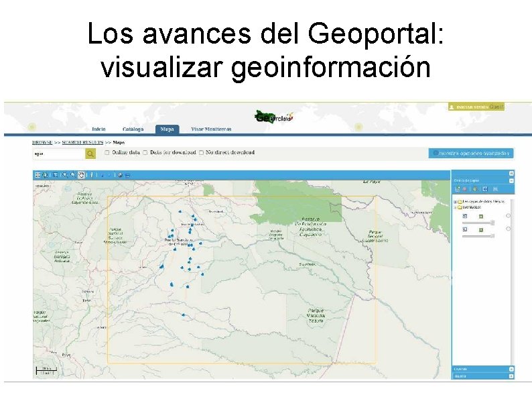Select the 'Mapa' tab
This screenshot has height=399, width=532.
(x=168, y=129)
